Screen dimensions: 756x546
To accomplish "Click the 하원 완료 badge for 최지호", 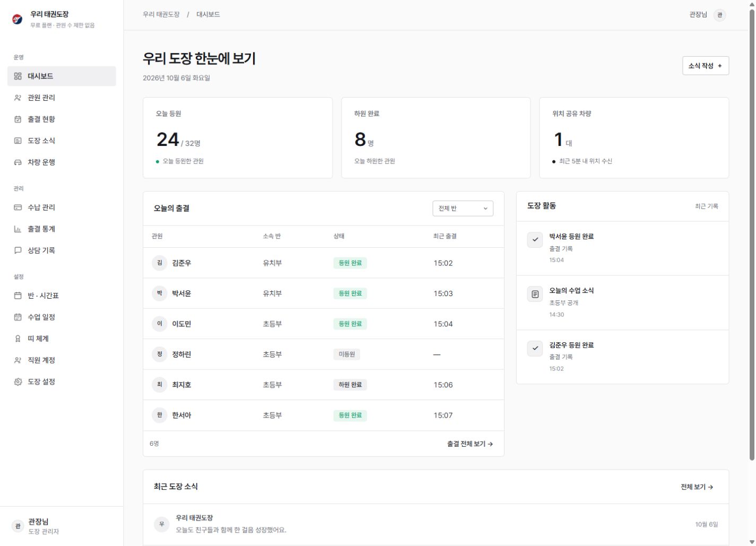I will tap(350, 385).
